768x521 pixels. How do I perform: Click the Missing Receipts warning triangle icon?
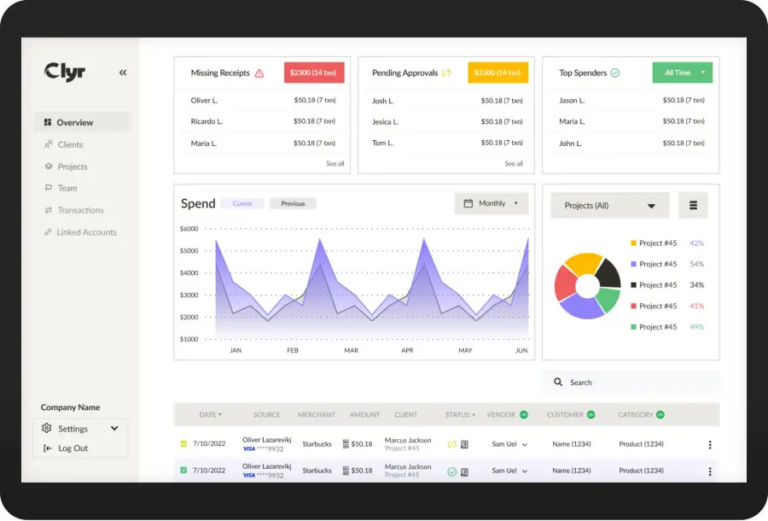[259, 73]
